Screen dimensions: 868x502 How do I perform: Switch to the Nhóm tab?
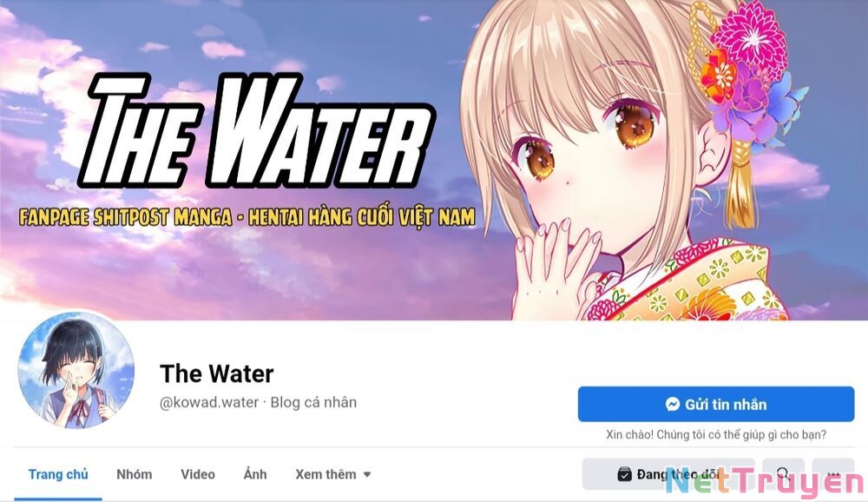point(134,474)
